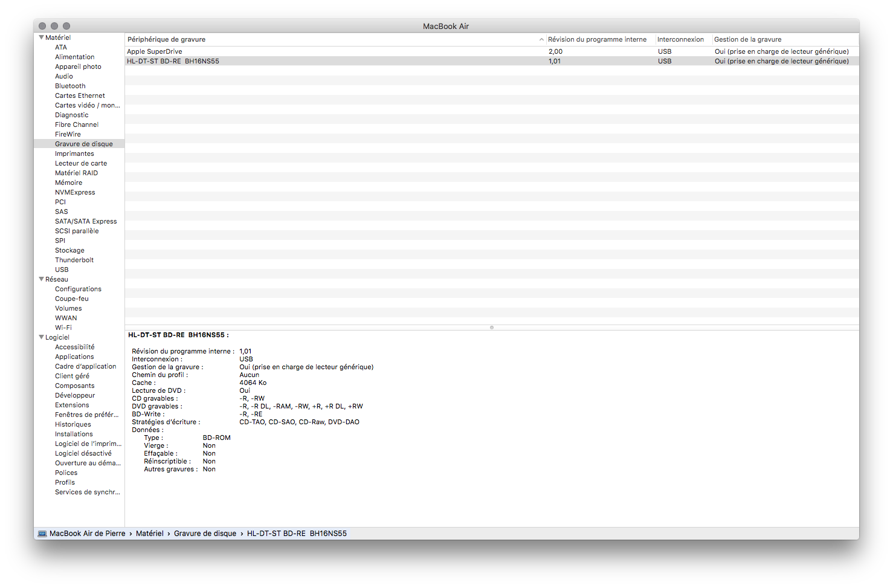The image size is (893, 588).
Task: Click the sort arrow in Périphérique de gravure header
Action: pos(541,39)
